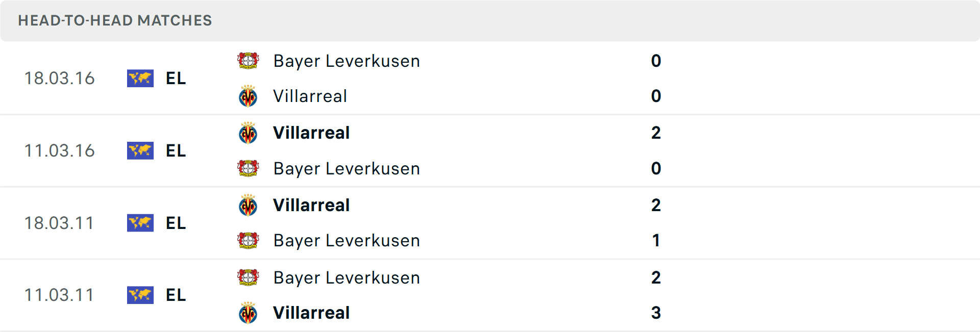This screenshot has width=980, height=332.
Task: Click the EL label next to the 18.03.16 date
Action: (x=175, y=79)
